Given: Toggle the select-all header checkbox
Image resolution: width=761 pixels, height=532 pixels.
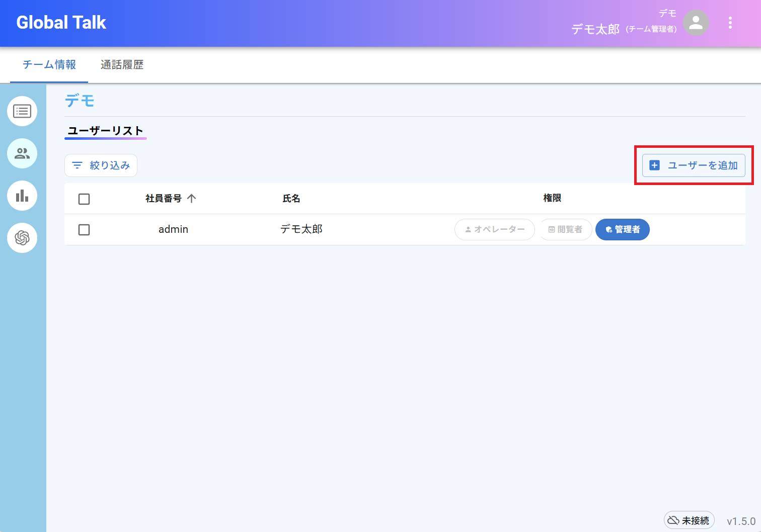Looking at the screenshot, I should [84, 199].
